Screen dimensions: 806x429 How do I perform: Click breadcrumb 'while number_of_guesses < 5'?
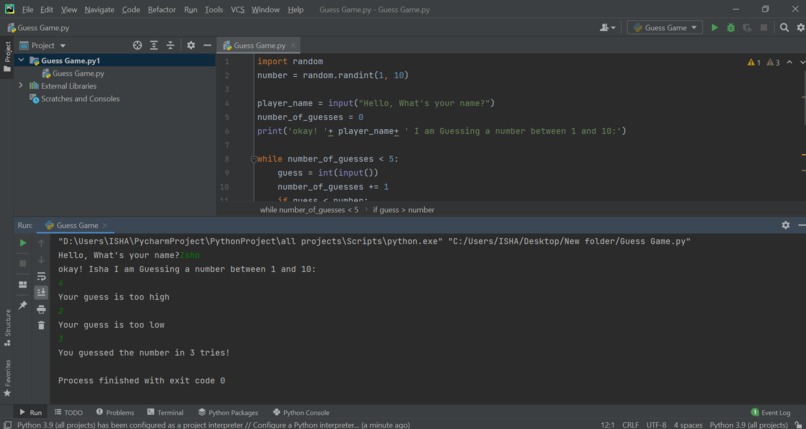click(309, 210)
